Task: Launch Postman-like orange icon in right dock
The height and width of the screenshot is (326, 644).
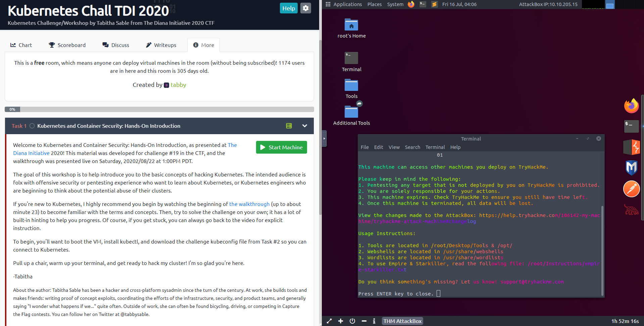Action: click(x=632, y=189)
